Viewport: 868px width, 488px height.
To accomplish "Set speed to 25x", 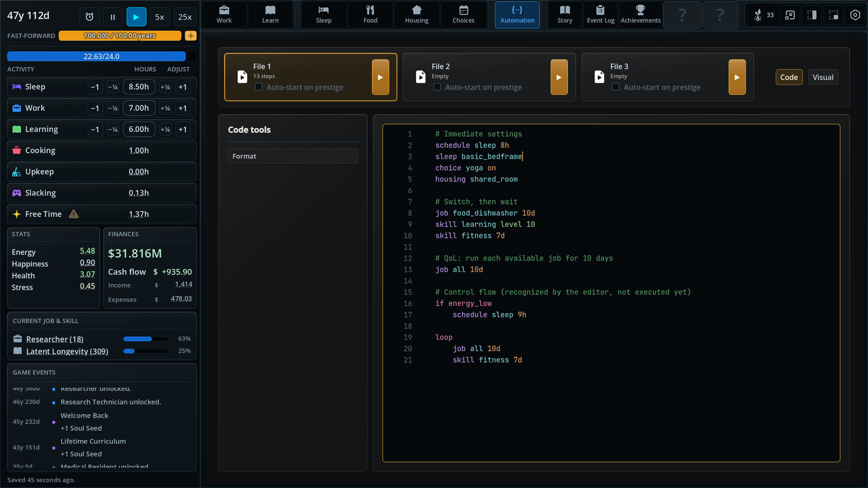I will [x=185, y=17].
